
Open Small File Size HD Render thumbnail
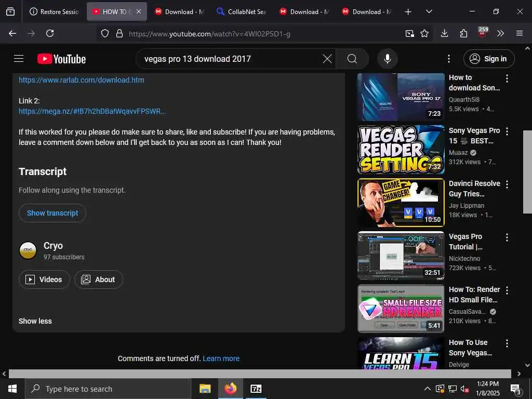pos(401,309)
